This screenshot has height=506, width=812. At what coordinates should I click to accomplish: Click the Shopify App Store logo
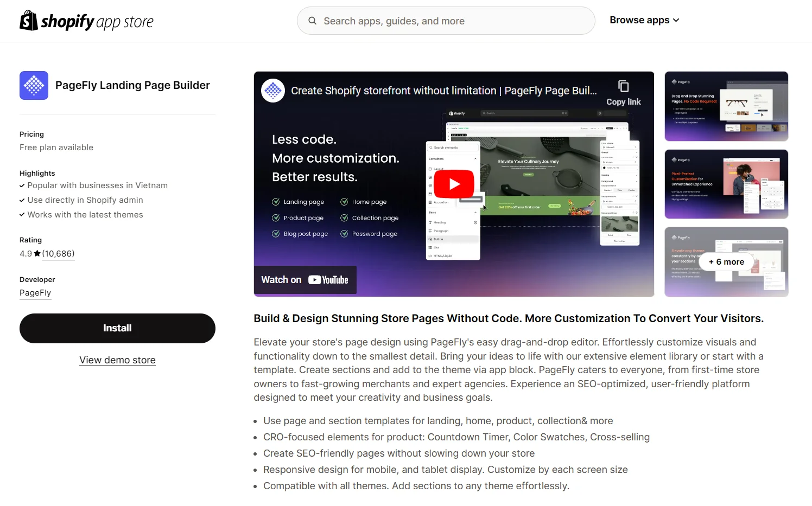coord(86,21)
